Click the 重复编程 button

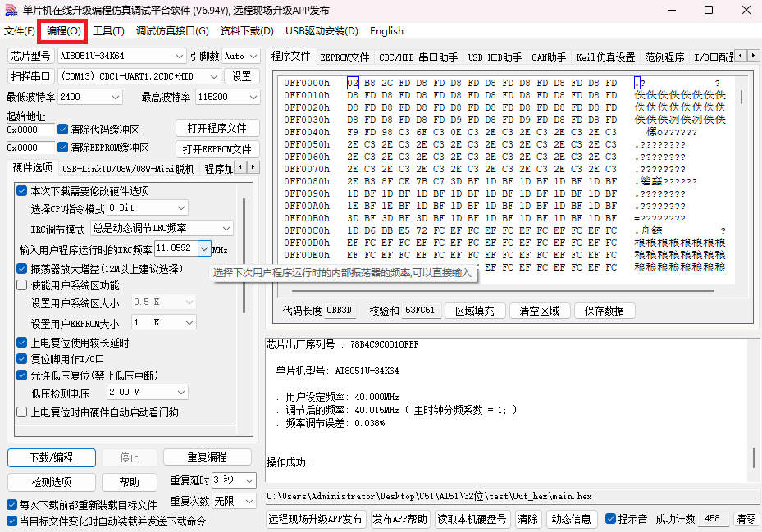coord(207,457)
